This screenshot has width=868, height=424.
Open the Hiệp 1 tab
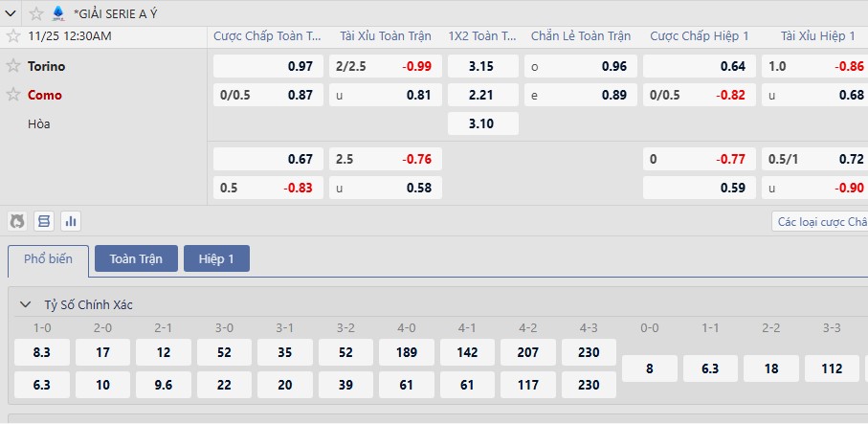pos(216,259)
